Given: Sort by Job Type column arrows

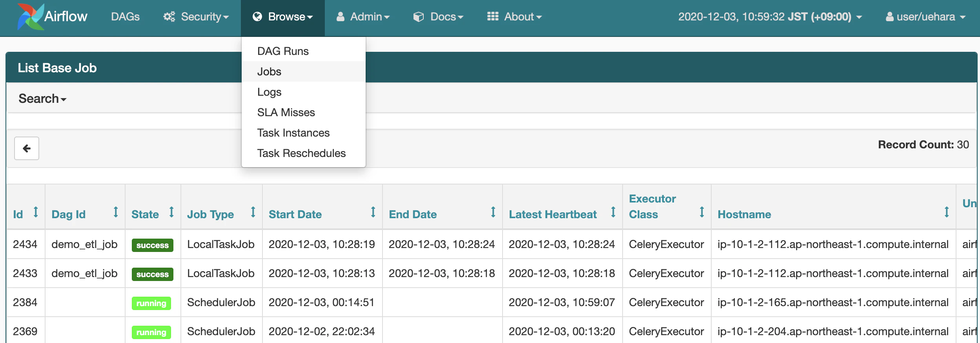Looking at the screenshot, I should point(253,212).
